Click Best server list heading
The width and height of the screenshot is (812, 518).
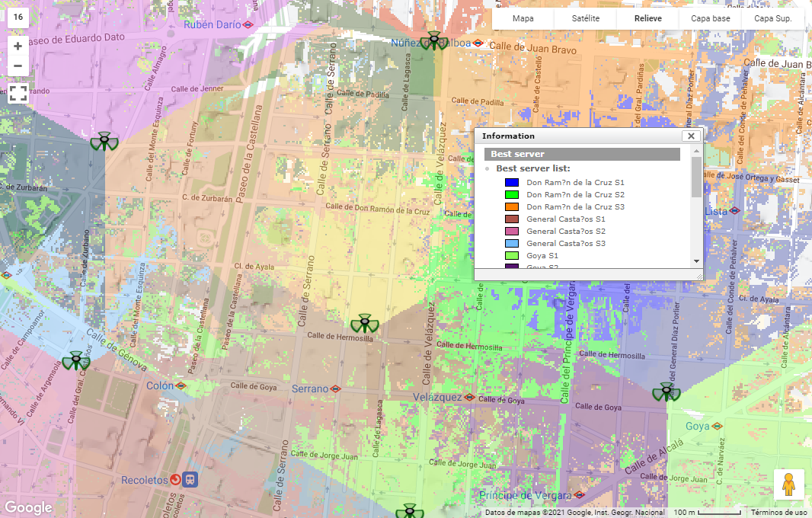(x=533, y=168)
